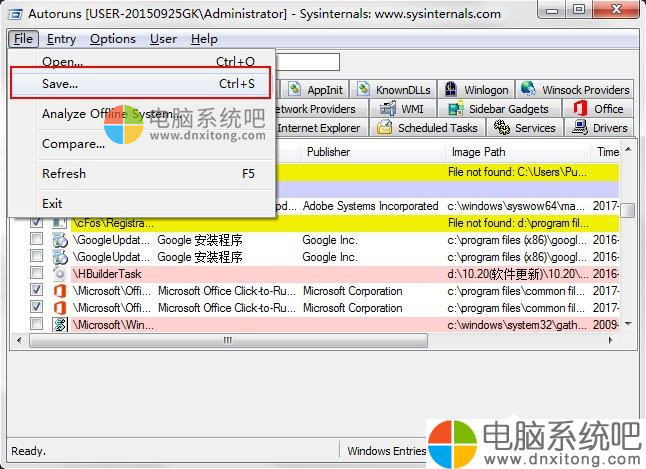This screenshot has width=646, height=469.
Task: Uncheck the cFos\Registra entry checkbox
Action: [x=36, y=223]
